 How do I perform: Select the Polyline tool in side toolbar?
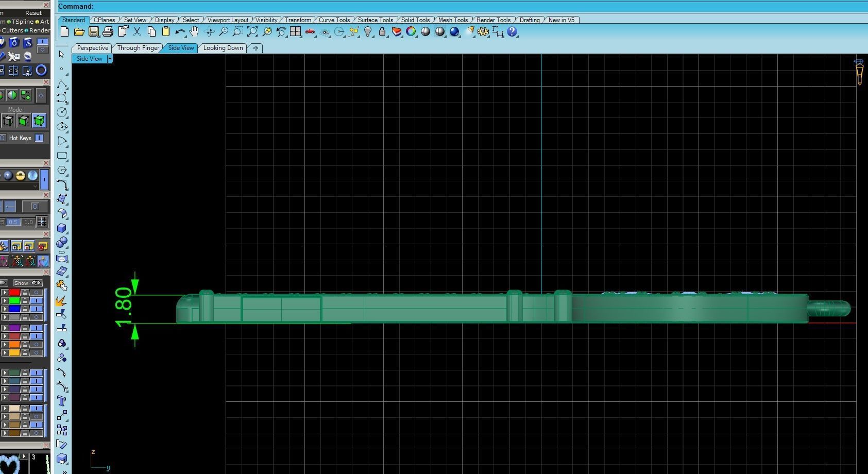point(62,84)
